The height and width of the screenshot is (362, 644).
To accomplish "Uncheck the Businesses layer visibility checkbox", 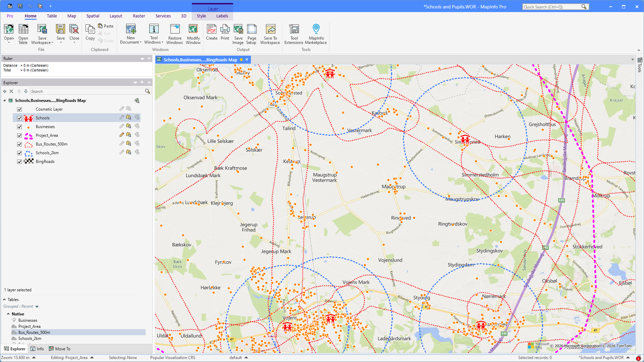I will 19,127.
